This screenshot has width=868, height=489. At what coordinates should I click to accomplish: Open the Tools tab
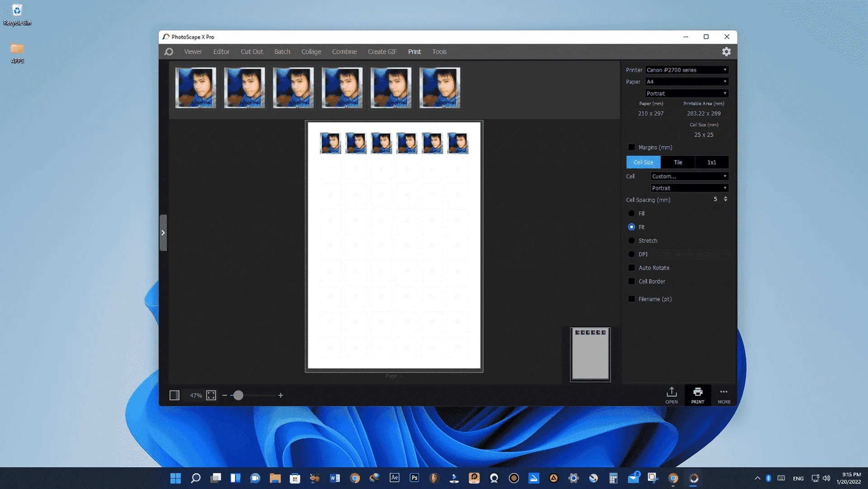tap(439, 52)
